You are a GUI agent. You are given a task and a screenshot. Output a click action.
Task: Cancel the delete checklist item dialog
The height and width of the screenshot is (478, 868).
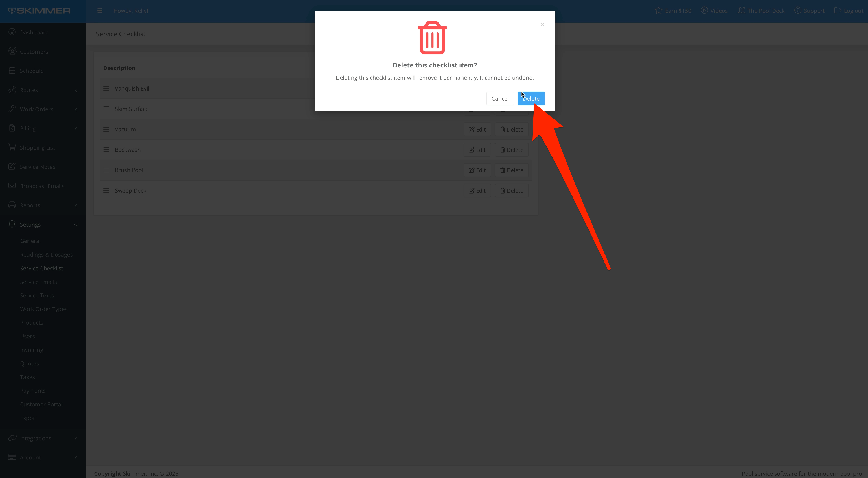[x=500, y=98]
